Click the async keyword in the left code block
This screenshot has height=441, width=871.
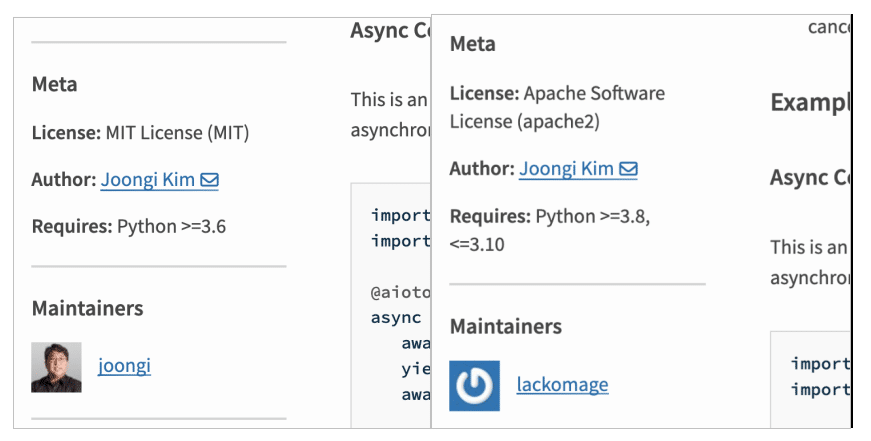396,318
